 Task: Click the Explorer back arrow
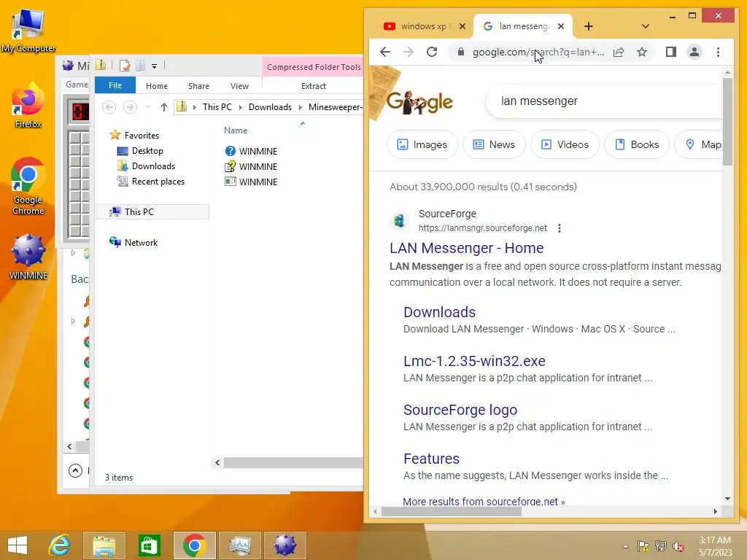[109, 107]
